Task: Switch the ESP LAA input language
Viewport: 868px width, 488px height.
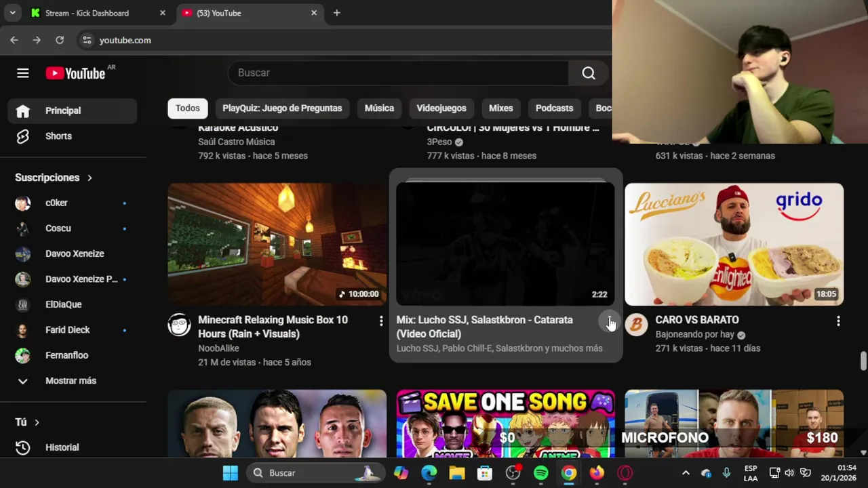Action: tap(751, 473)
